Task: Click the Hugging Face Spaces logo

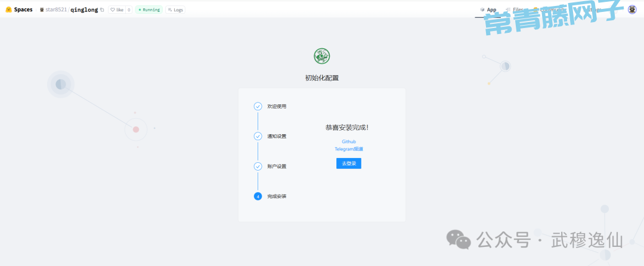Action: coord(8,10)
